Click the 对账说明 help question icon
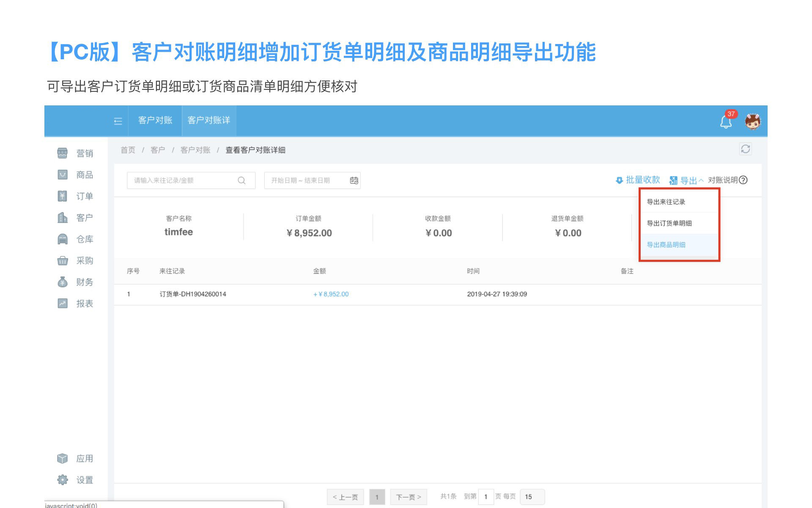Screen dimensions: 812x508 (x=743, y=180)
